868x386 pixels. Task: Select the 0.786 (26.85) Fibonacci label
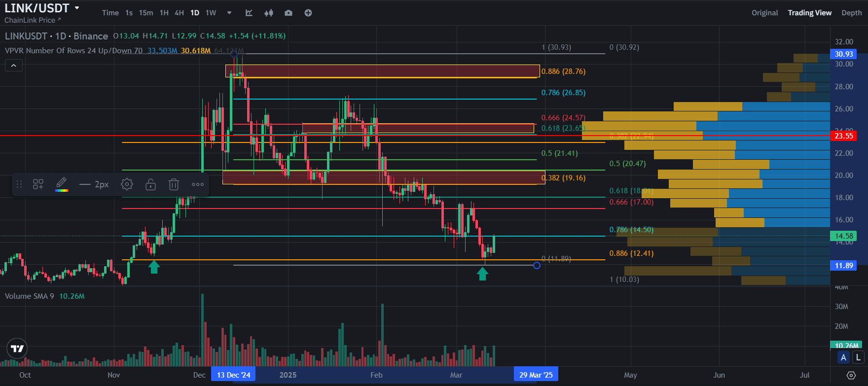click(563, 93)
